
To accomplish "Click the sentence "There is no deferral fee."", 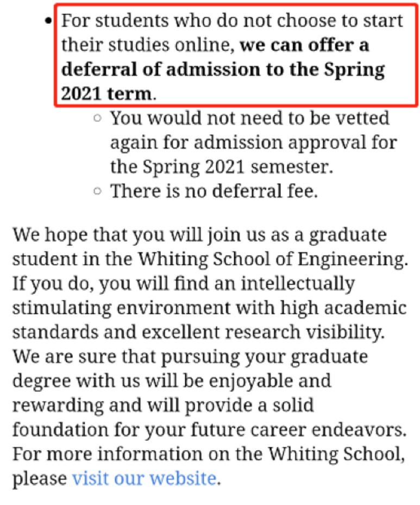I will (x=214, y=191).
